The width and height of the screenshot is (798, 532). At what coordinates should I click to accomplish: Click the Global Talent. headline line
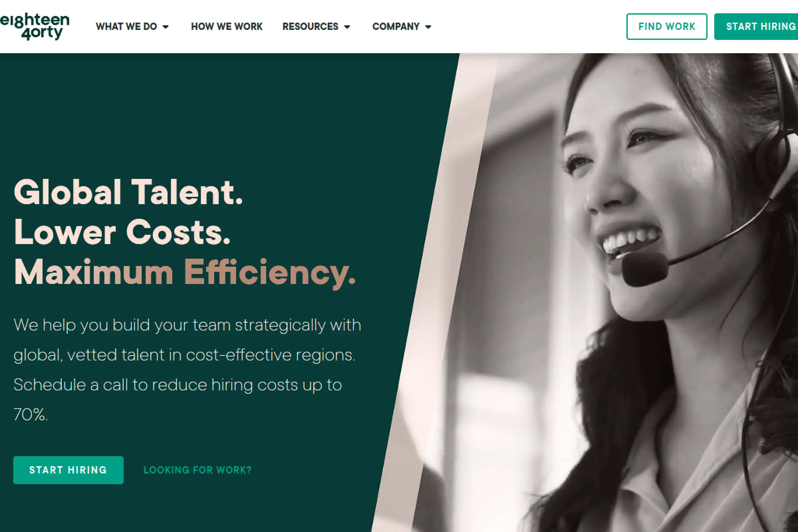pos(129,192)
